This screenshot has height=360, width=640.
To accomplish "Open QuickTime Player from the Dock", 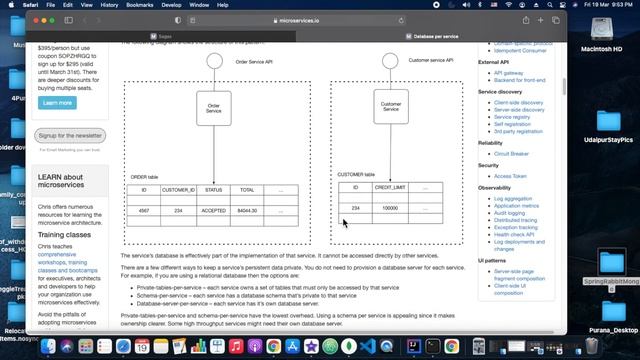I will 387,347.
